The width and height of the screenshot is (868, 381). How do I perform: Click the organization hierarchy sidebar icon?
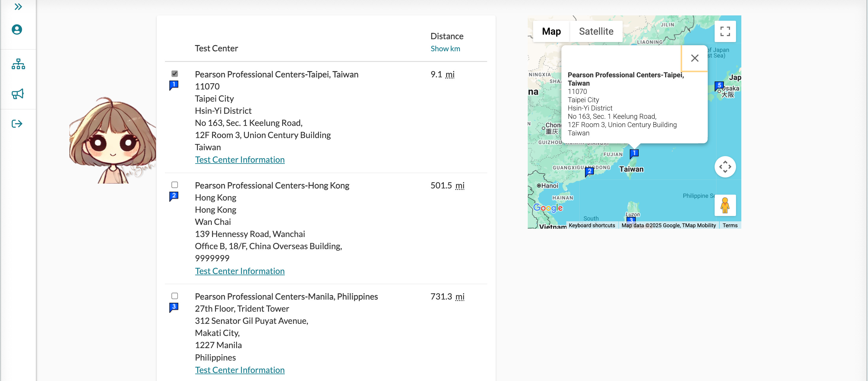tap(18, 64)
